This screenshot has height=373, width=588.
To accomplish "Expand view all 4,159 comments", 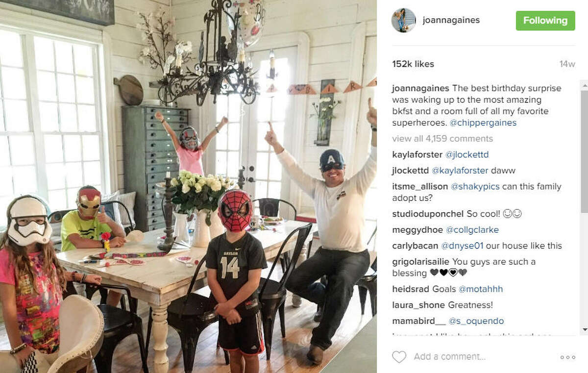I will point(442,138).
